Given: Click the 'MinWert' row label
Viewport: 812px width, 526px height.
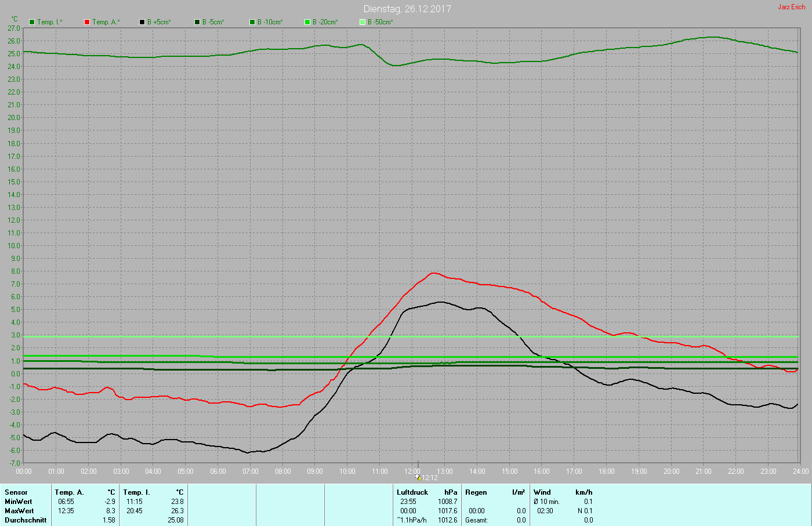Looking at the screenshot, I should click(x=19, y=502).
